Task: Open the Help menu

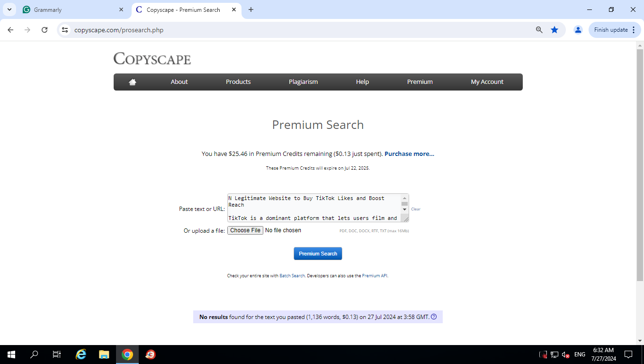Action: 362,82
